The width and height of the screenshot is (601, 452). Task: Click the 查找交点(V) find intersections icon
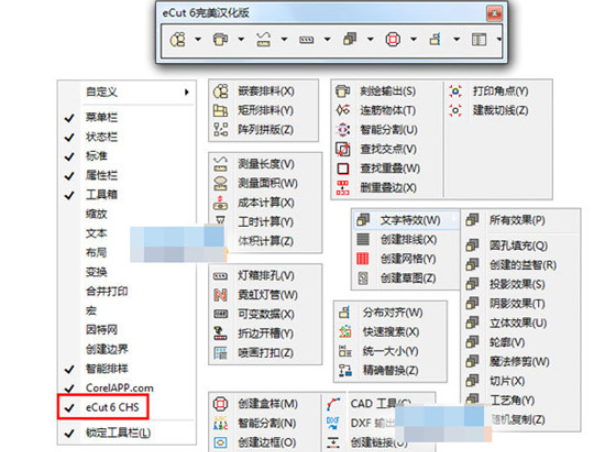pyautogui.click(x=343, y=149)
